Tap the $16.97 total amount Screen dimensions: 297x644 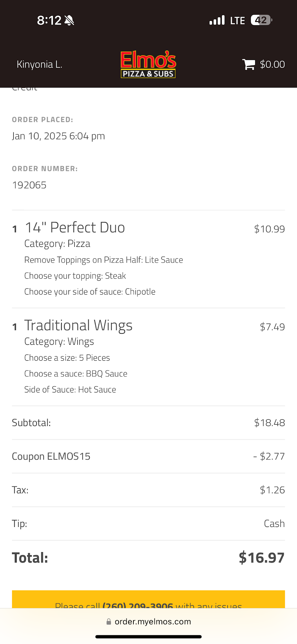pos(261,557)
